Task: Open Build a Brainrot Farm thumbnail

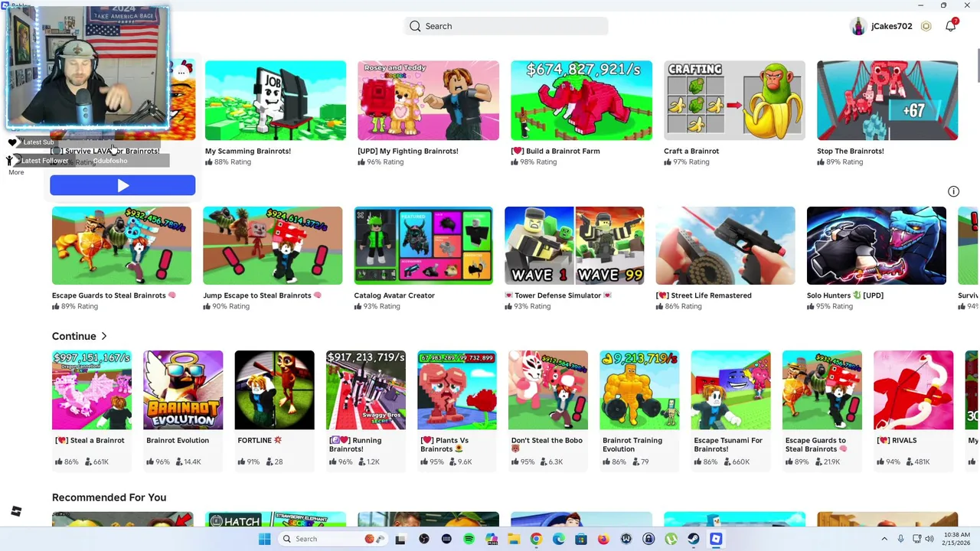Action: 581,100
